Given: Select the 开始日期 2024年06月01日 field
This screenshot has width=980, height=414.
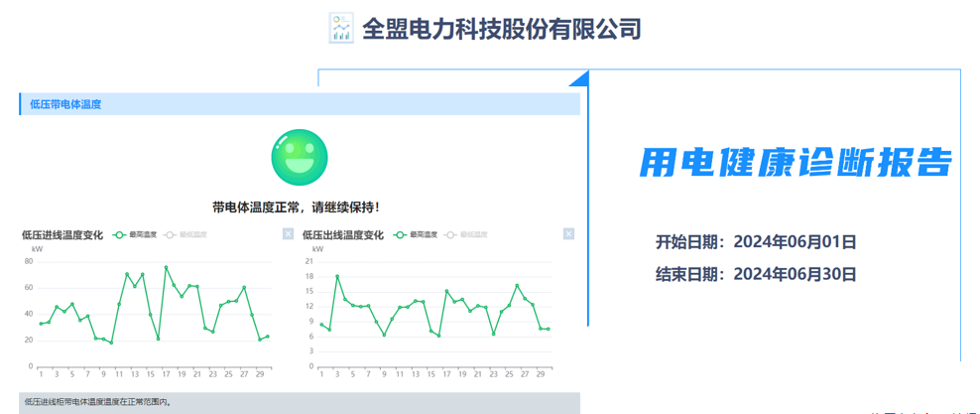Looking at the screenshot, I should coord(755,241).
